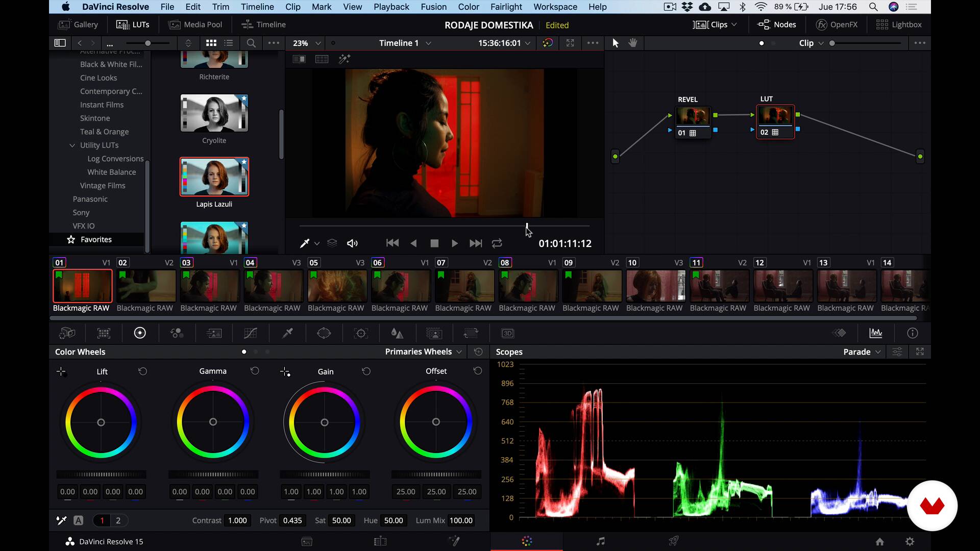This screenshot has height=551, width=980.
Task: Switch to the Fairlight page
Action: tap(601, 541)
